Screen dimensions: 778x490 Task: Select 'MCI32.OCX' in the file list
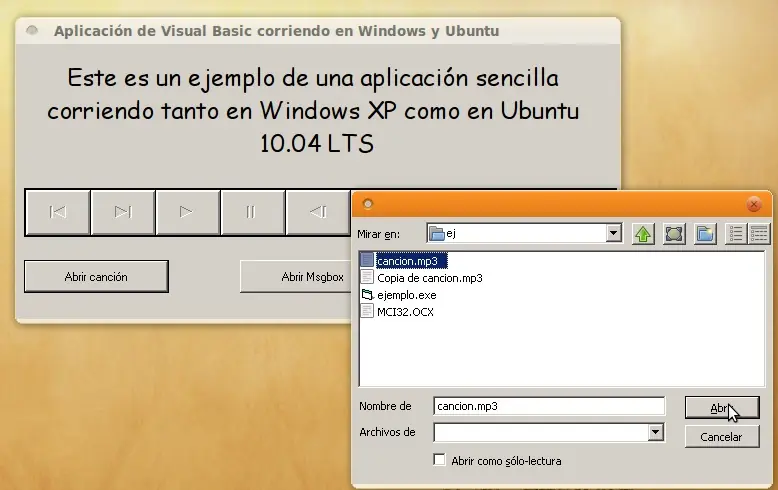coord(405,312)
